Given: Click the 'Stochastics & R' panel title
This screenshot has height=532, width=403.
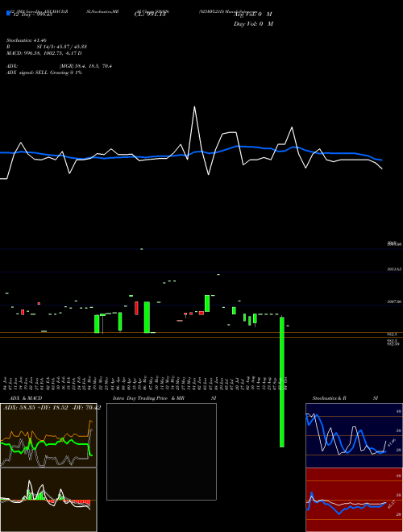Looking at the screenshot, I should pyautogui.click(x=330, y=398).
